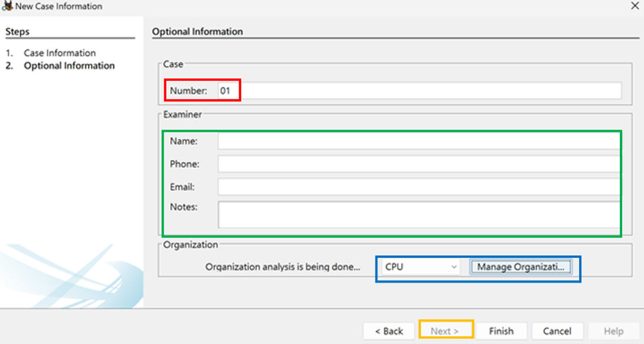Click the disabled Help button
The height and width of the screenshot is (344, 644).
614,331
